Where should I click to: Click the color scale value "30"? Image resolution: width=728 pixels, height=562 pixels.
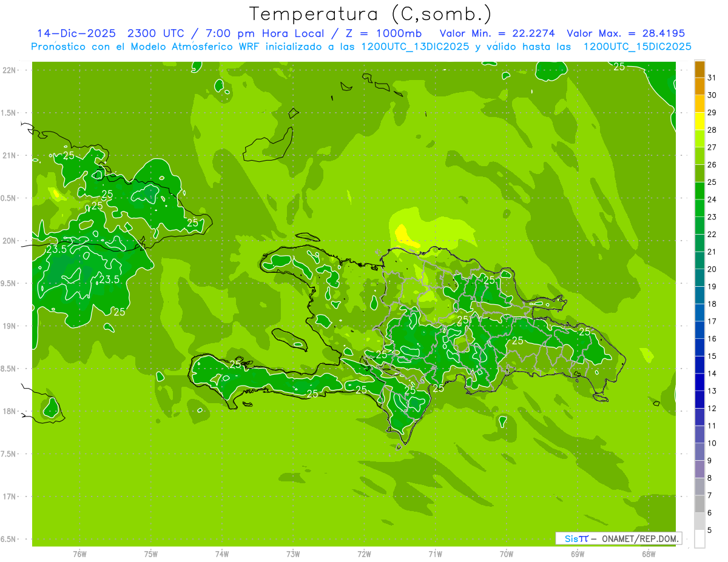click(x=712, y=95)
